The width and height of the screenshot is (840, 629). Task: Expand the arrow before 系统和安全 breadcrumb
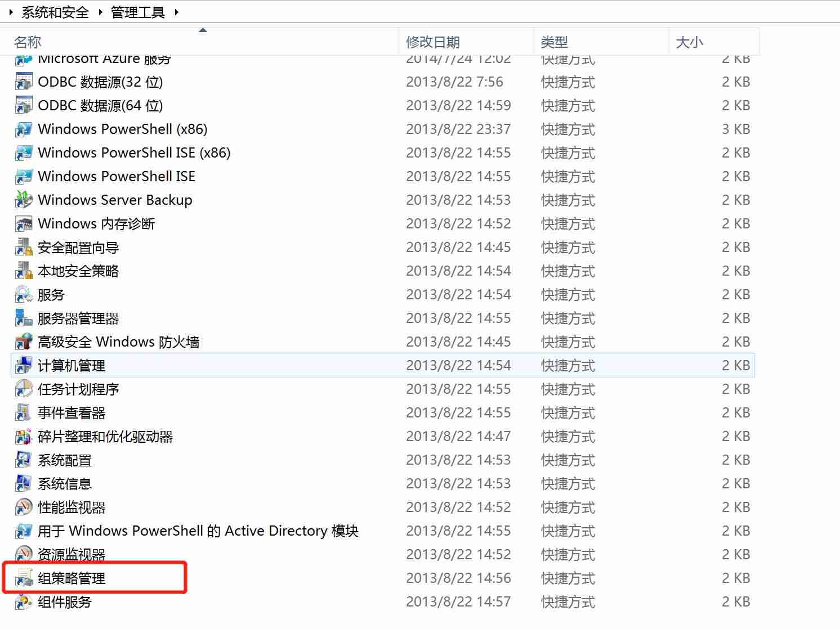click(x=11, y=12)
